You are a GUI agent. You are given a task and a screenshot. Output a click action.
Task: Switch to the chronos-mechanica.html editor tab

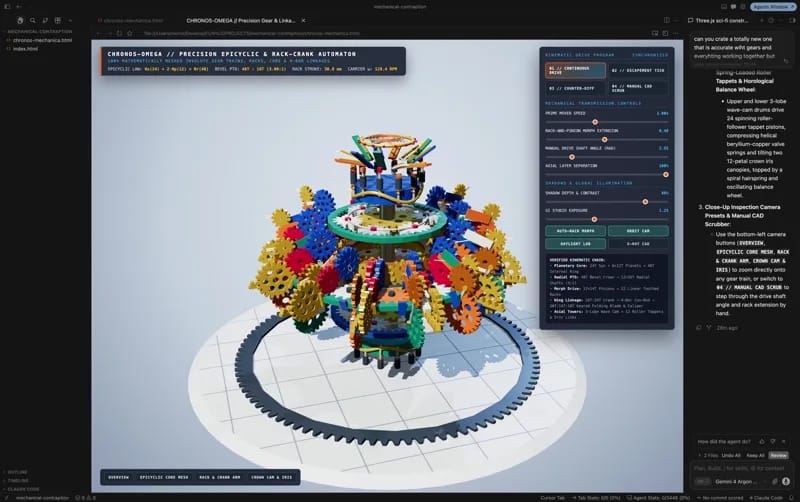click(x=131, y=20)
